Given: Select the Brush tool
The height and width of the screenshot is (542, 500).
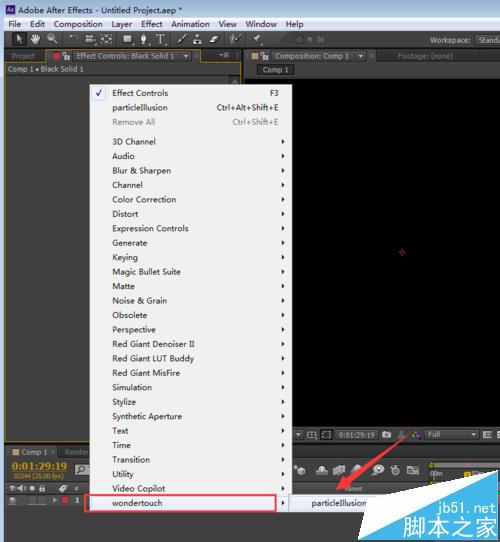Looking at the screenshot, I should pos(182,39).
